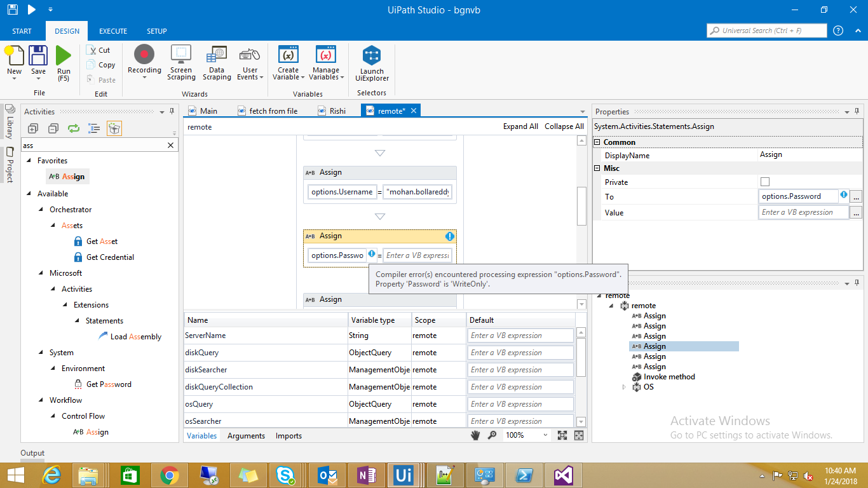Collapse the Common properties section

point(597,142)
